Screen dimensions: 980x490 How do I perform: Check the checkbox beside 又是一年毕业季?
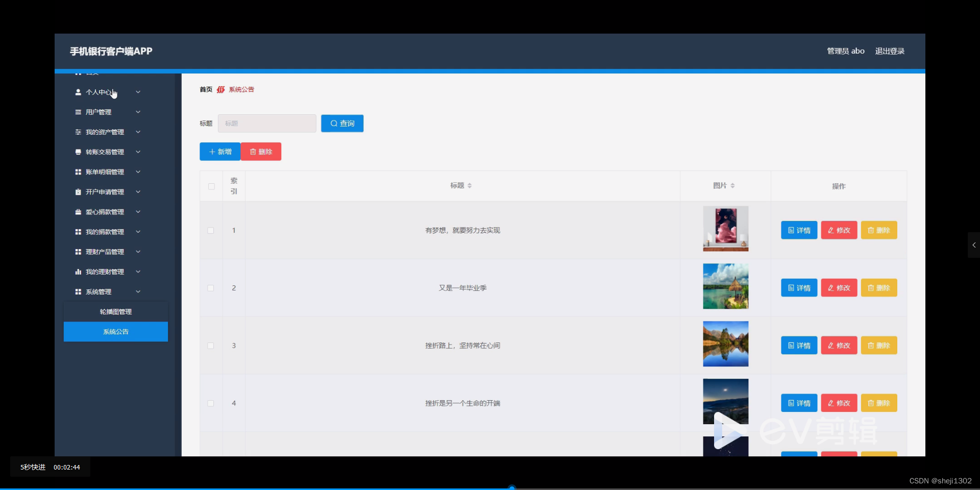210,288
